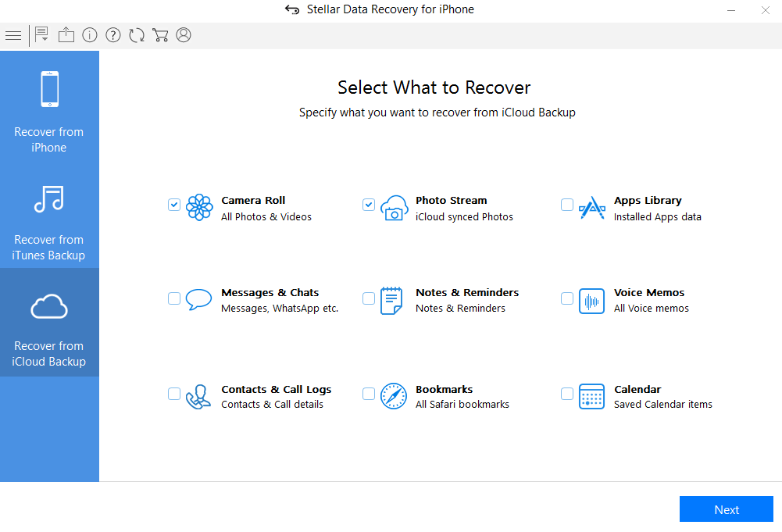Click the Voice Memos waveform icon

coord(591,301)
